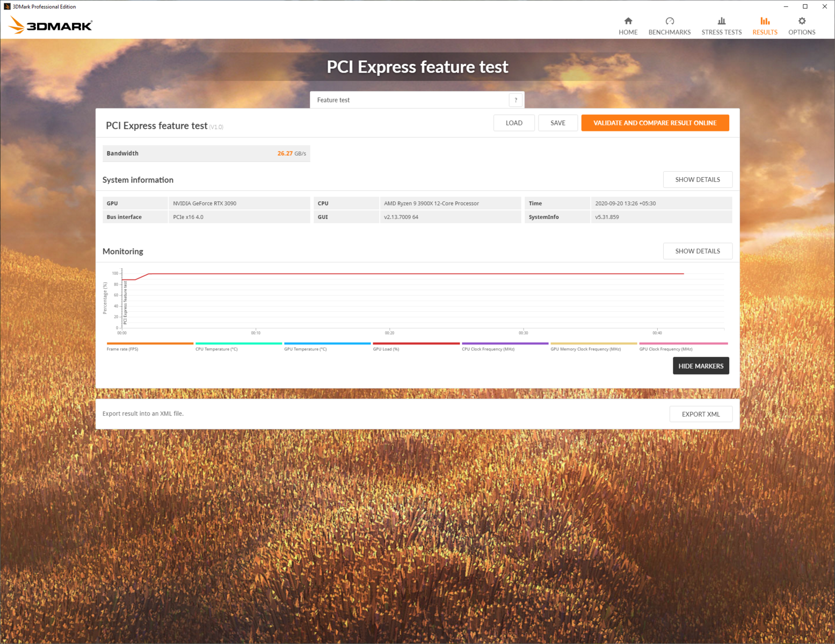Click the 3DMark title bar app icon
Screen dimensions: 835x644
7,6
